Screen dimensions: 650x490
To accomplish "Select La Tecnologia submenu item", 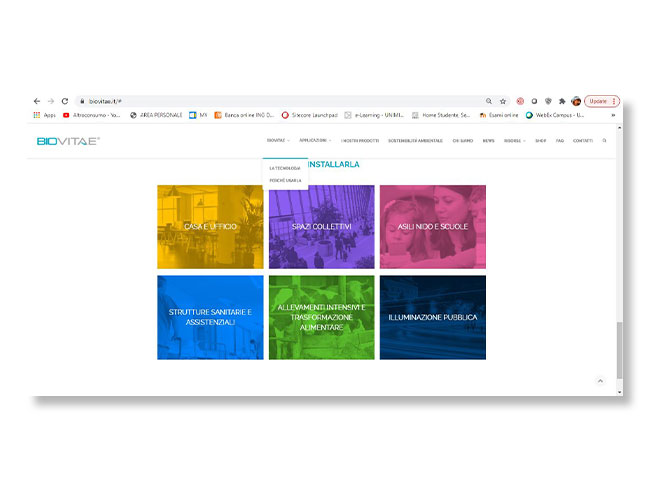I will 285,168.
